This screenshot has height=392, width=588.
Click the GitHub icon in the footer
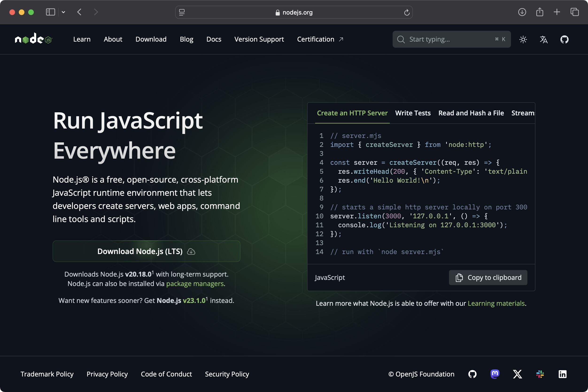point(472,374)
